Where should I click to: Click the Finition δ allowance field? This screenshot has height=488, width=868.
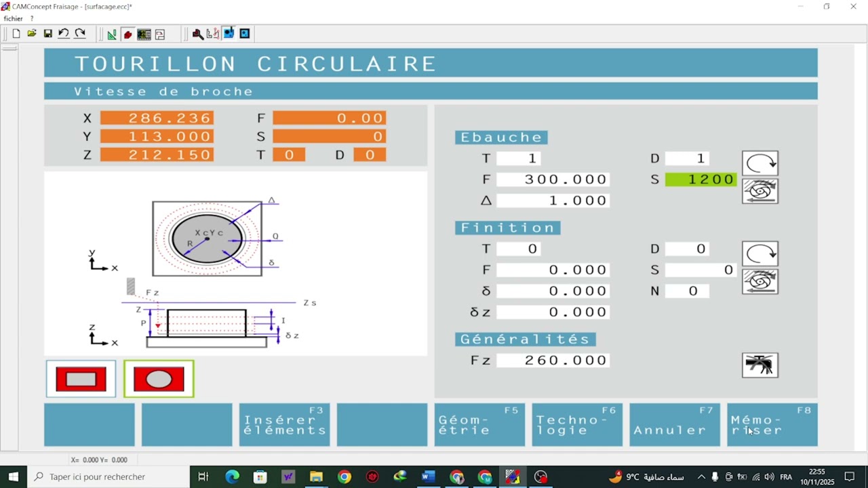(553, 291)
